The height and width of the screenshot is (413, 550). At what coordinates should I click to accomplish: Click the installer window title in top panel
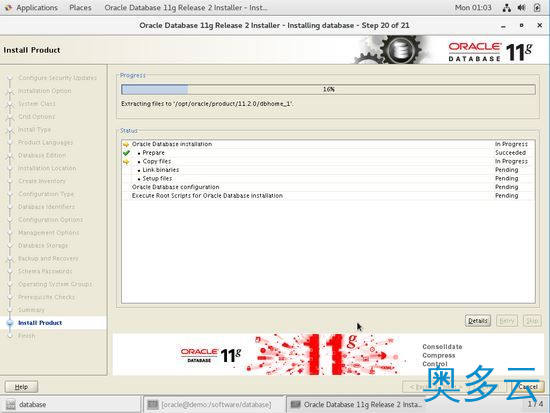186,7
